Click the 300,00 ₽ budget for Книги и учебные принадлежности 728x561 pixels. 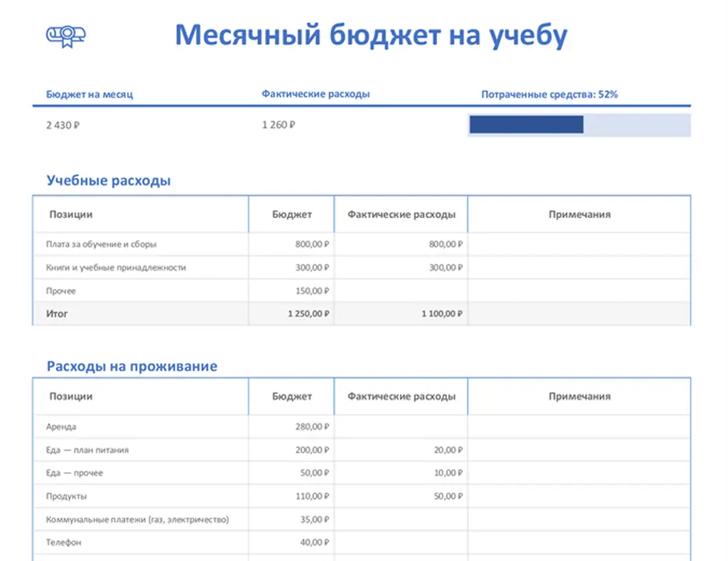point(311,267)
